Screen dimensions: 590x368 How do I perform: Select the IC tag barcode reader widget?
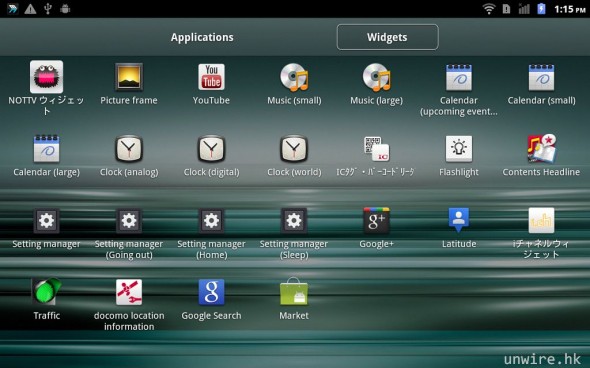pos(376,149)
